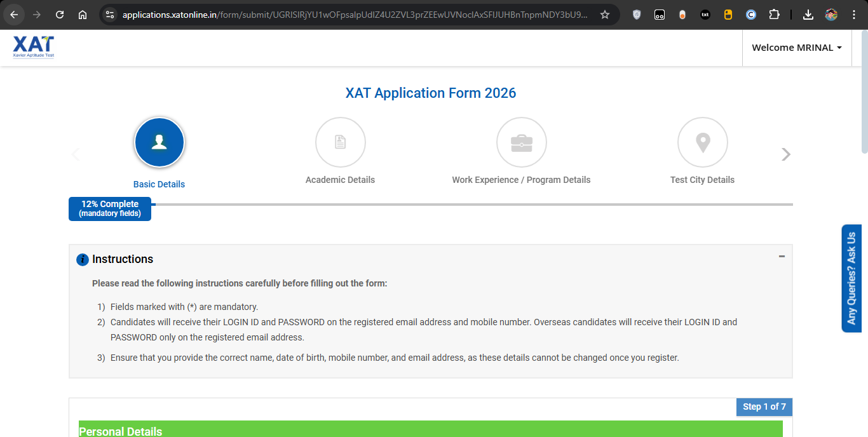Open Chrome's three-dot menu

coord(854,15)
